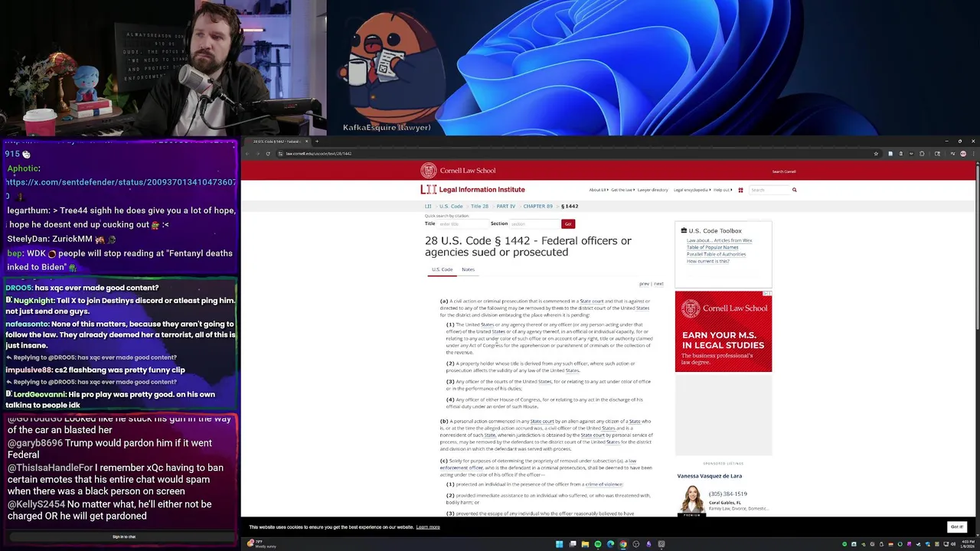Viewport: 980px width, 551px height.
Task: Click the x.com sentdefender link in chat
Action: click(121, 182)
